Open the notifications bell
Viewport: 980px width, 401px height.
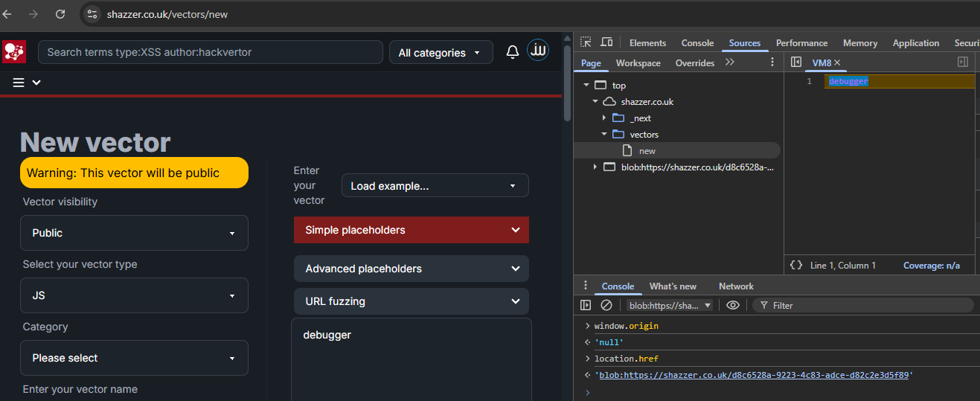[513, 52]
